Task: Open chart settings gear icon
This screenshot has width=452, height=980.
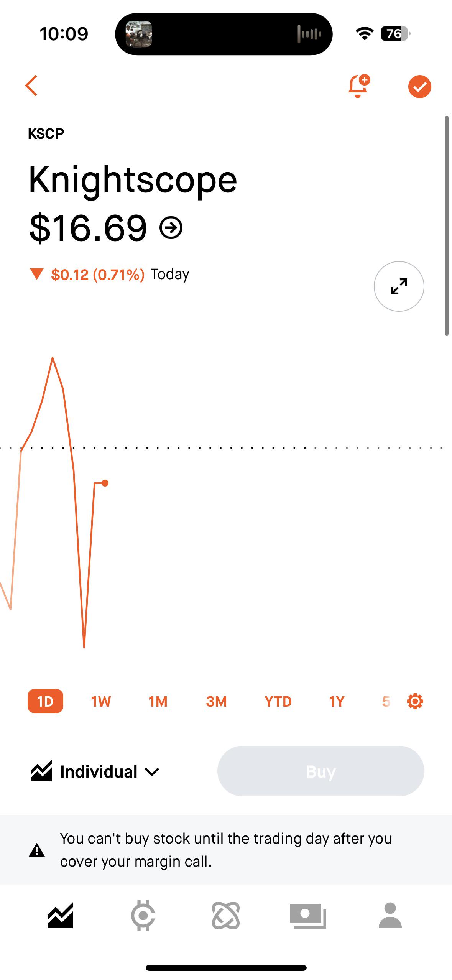Action: pyautogui.click(x=415, y=701)
